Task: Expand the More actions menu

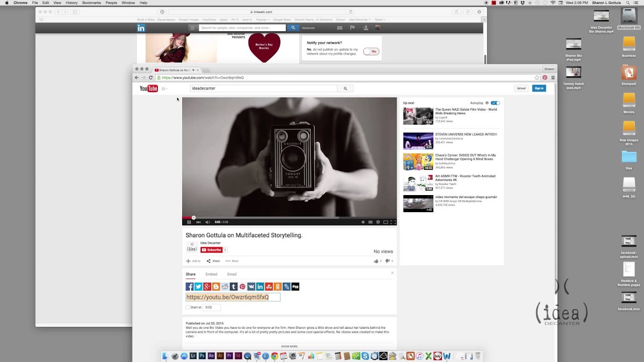Action: [x=232, y=261]
